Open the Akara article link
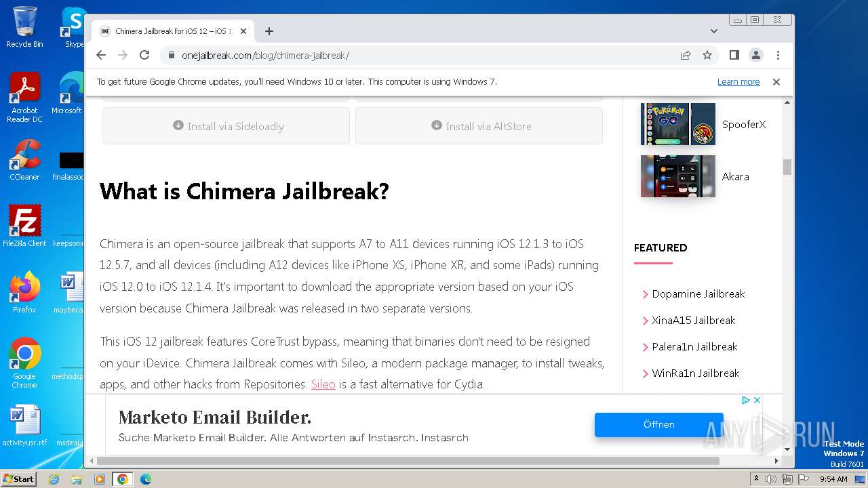The height and width of the screenshot is (488, 868). (735, 176)
